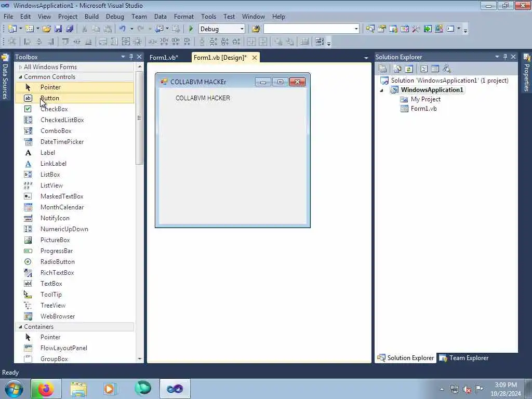
Task: Start debugging with the green play icon
Action: (x=191, y=29)
